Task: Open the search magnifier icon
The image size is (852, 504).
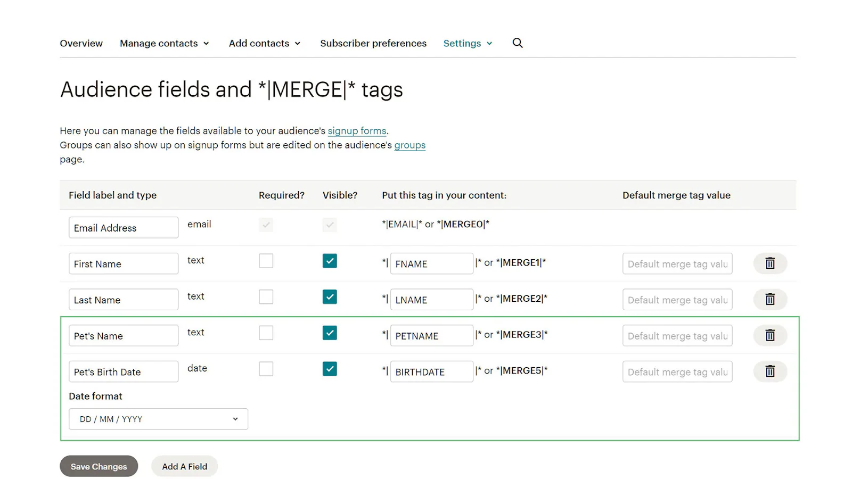Action: 518,43
